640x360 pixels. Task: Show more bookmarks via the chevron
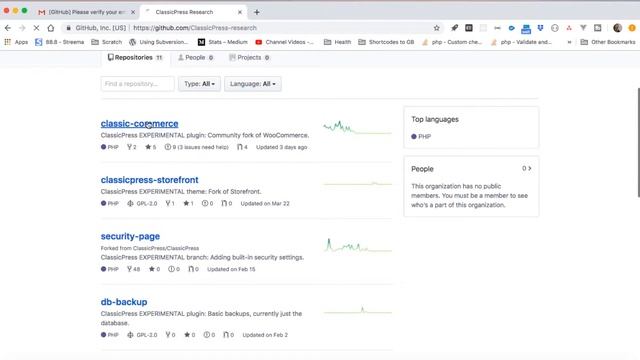569,42
